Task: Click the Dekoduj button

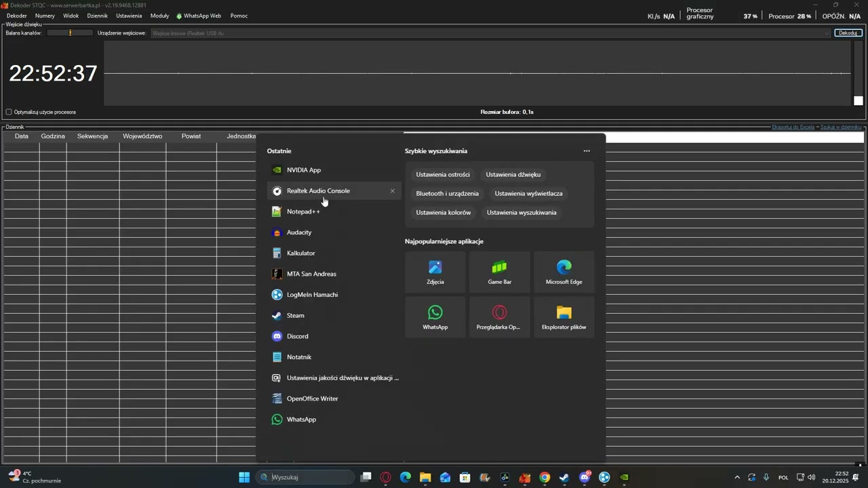Action: [848, 33]
